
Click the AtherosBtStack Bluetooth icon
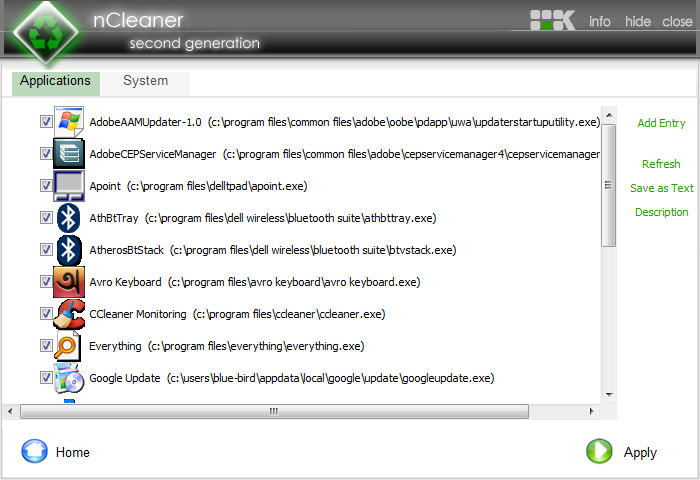69,250
